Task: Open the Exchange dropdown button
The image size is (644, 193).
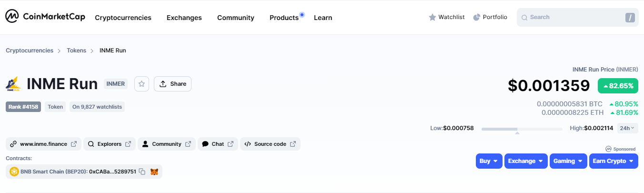Action: point(525,161)
